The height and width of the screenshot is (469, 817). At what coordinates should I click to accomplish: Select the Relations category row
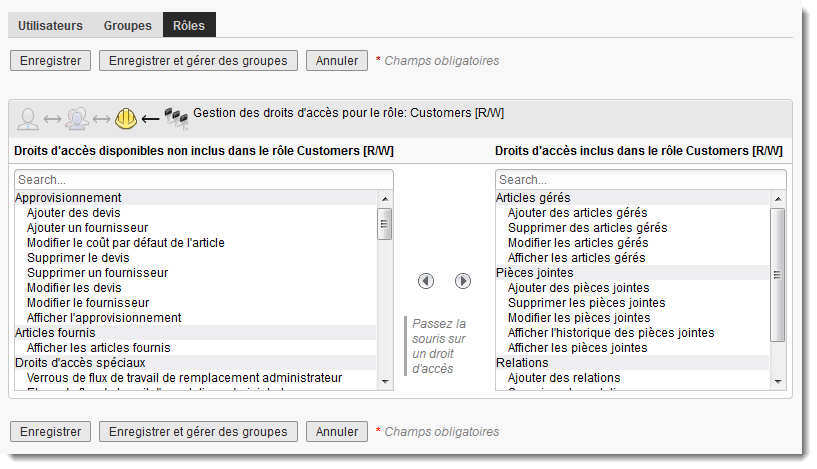point(632,363)
